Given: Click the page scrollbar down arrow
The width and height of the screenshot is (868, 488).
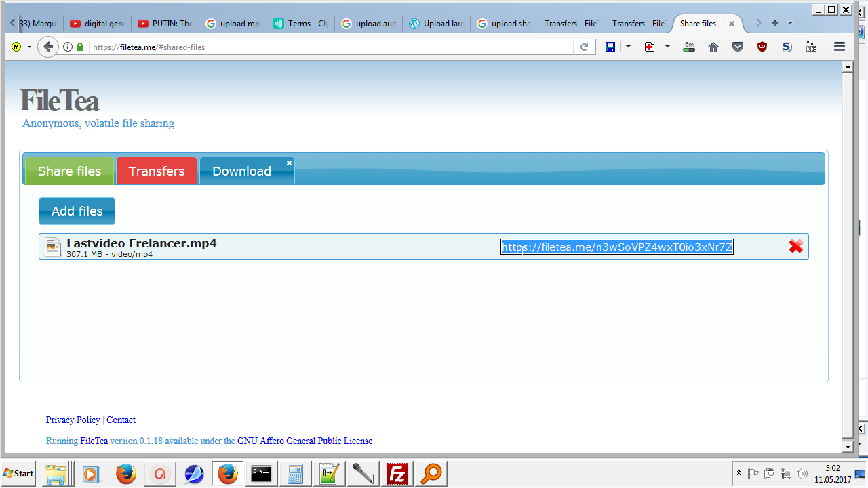Looking at the screenshot, I should [x=847, y=447].
